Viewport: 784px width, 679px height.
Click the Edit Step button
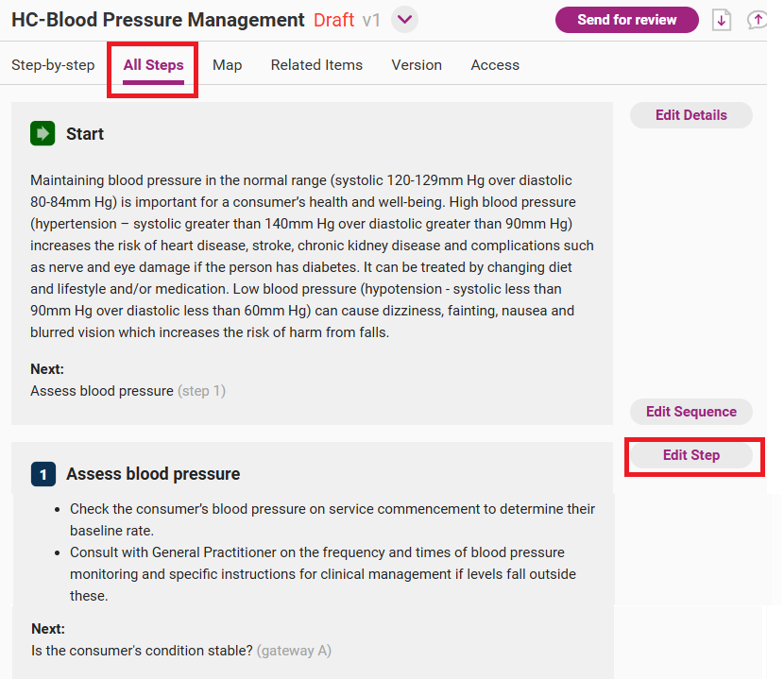(x=691, y=455)
